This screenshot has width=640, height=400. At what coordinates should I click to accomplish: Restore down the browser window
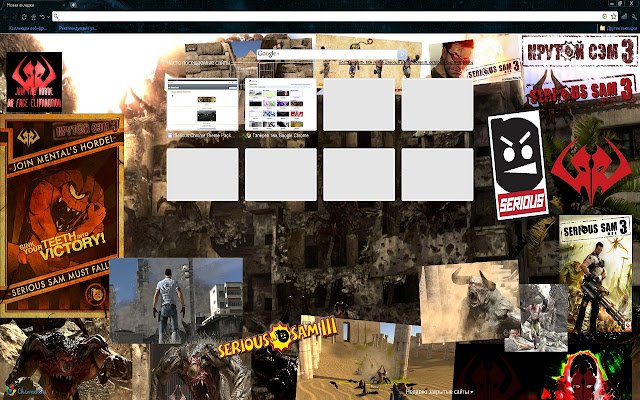[x=621, y=3]
